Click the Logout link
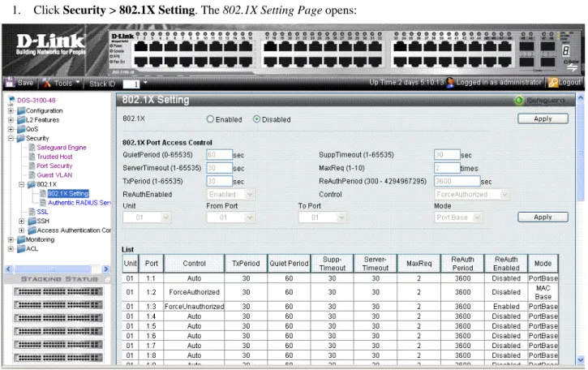The width and height of the screenshot is (588, 370). 569,82
